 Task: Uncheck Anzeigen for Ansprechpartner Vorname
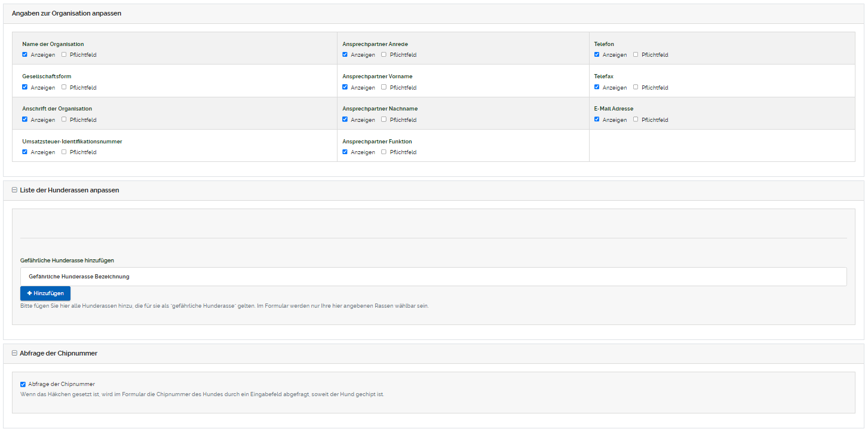(345, 87)
